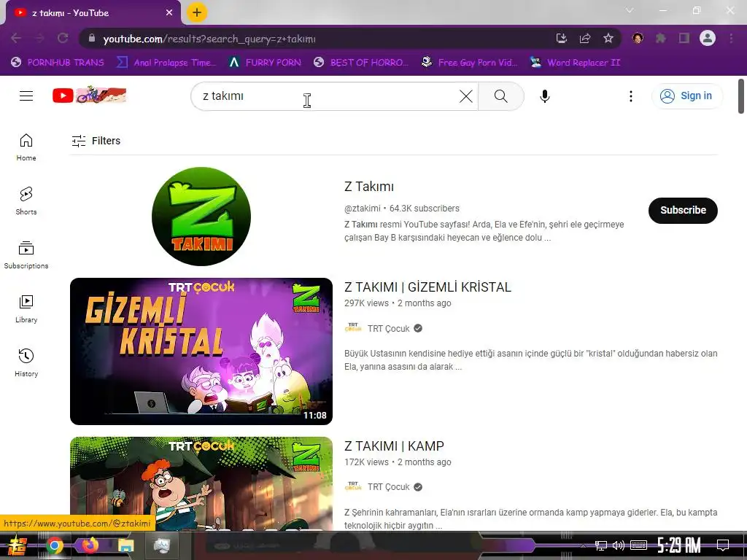The image size is (747, 560).
Task: Toggle browser side panel icon
Action: [x=684, y=38]
